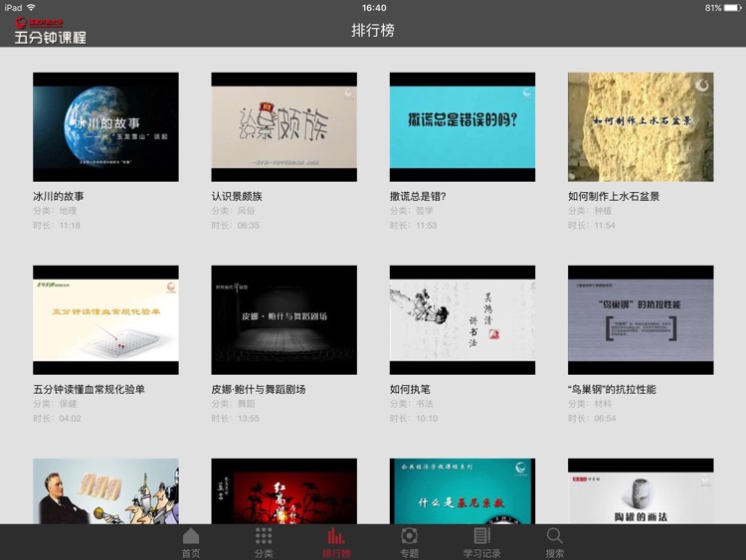Open the 鸟巢钢的抗拉性能 thumbnail

click(641, 320)
